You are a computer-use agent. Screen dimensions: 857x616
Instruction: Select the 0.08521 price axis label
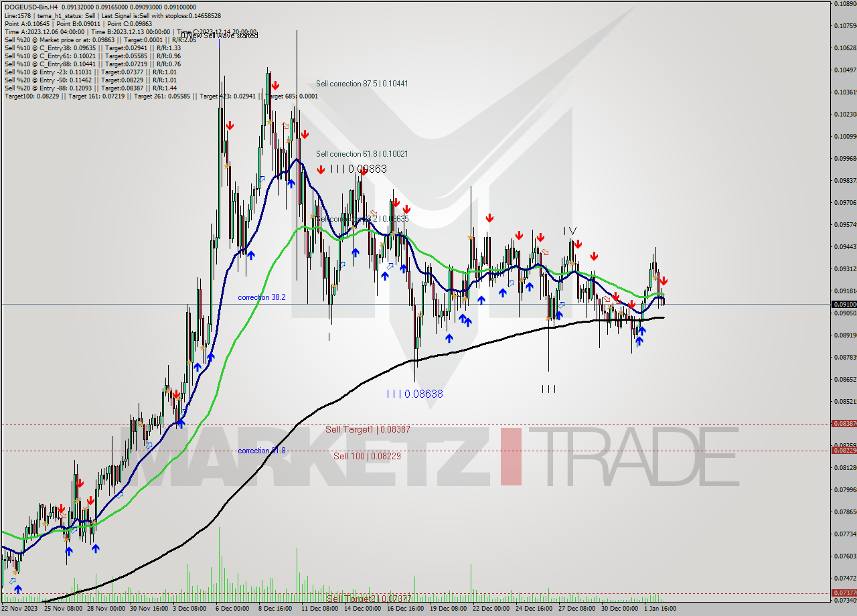(x=845, y=401)
